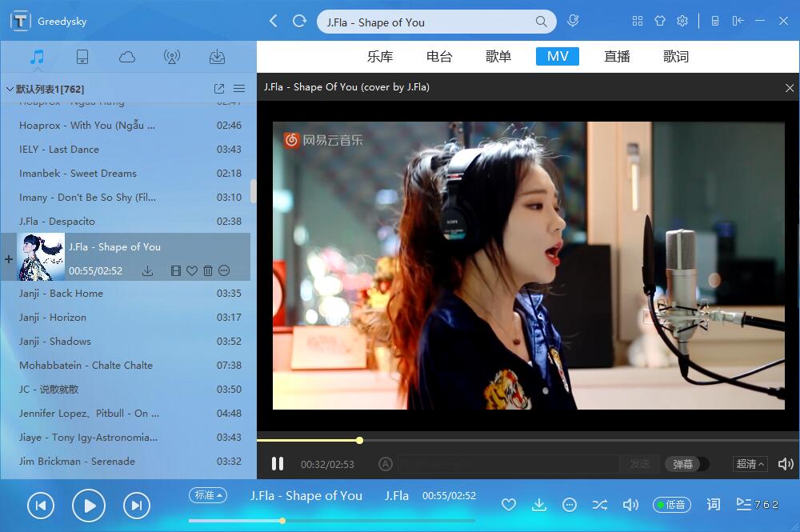Toggle the 低音 bass enhancement
The image size is (800, 532).
[671, 505]
